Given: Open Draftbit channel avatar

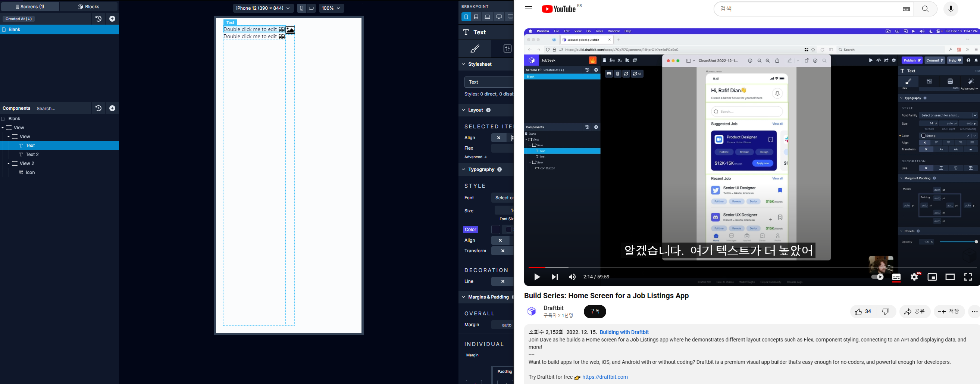Looking at the screenshot, I should [x=532, y=312].
